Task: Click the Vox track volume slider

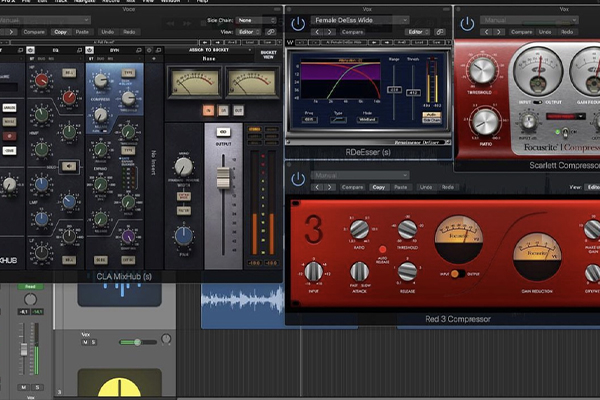Action: coord(138,342)
